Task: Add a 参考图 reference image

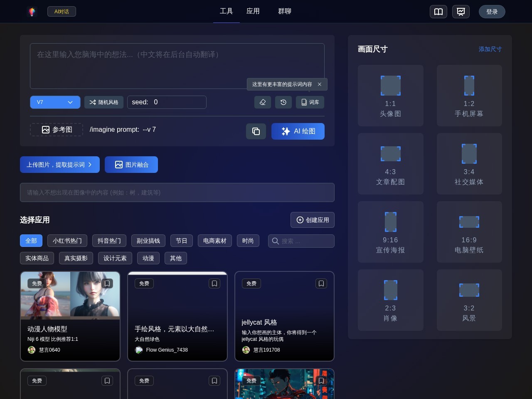Action: tap(57, 130)
